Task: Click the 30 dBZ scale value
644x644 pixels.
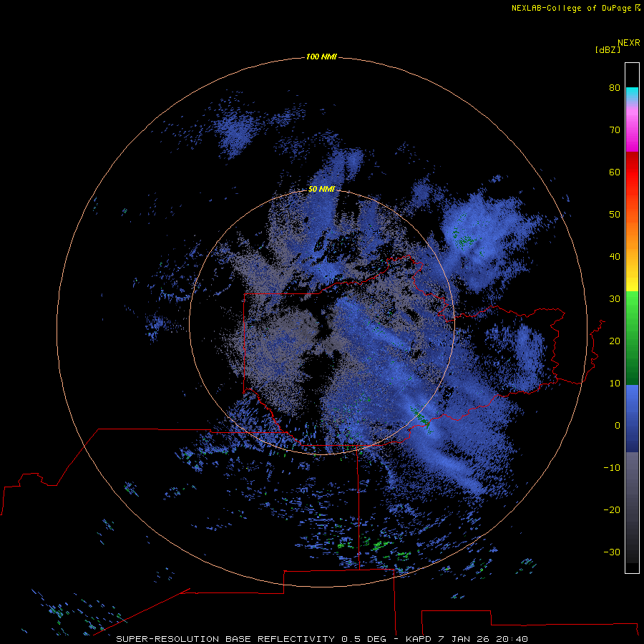Action: (x=615, y=299)
